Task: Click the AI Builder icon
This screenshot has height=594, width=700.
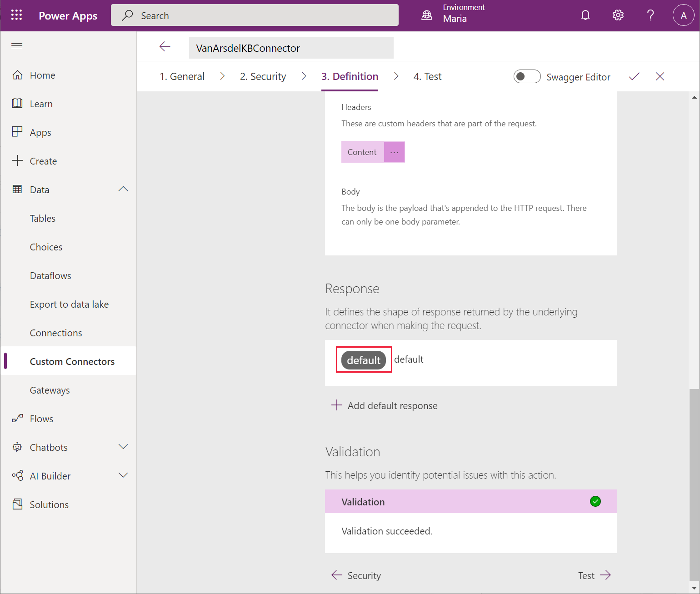Action: pos(17,476)
